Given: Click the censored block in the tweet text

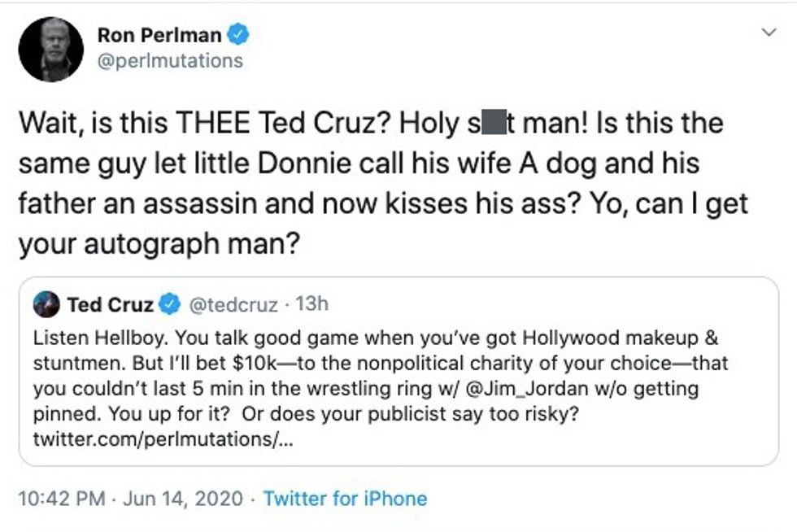Looking at the screenshot, I should pos(484,125).
